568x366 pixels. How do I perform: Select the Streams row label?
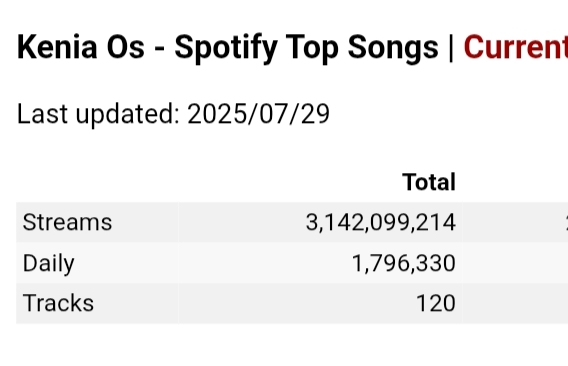pyautogui.click(x=67, y=222)
